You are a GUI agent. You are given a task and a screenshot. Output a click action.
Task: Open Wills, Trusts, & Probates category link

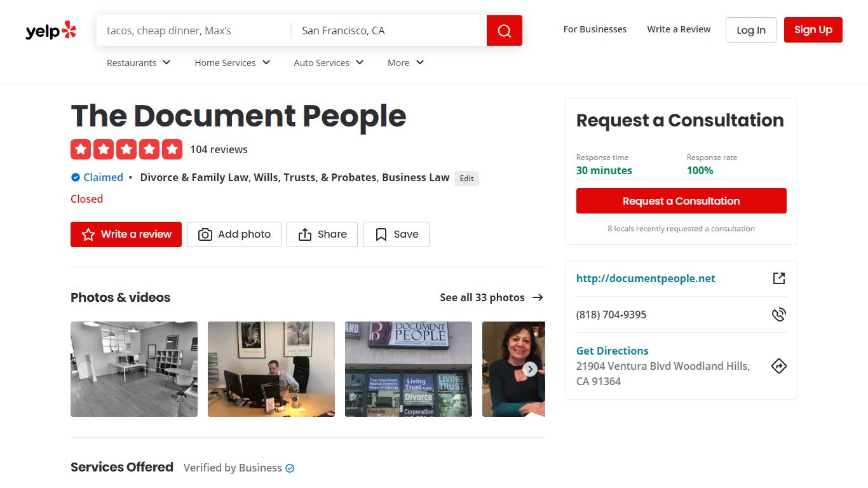click(x=315, y=177)
